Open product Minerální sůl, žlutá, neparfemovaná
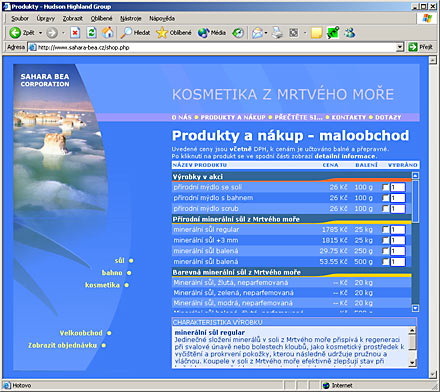Image resolution: width=440 pixels, height=392 pixels. 230,283
